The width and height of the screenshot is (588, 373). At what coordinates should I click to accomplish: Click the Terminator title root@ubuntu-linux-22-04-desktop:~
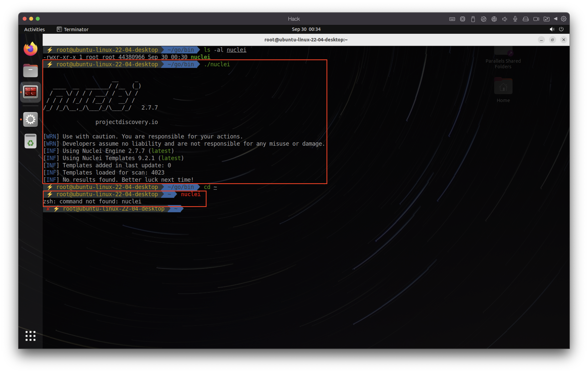pos(306,40)
